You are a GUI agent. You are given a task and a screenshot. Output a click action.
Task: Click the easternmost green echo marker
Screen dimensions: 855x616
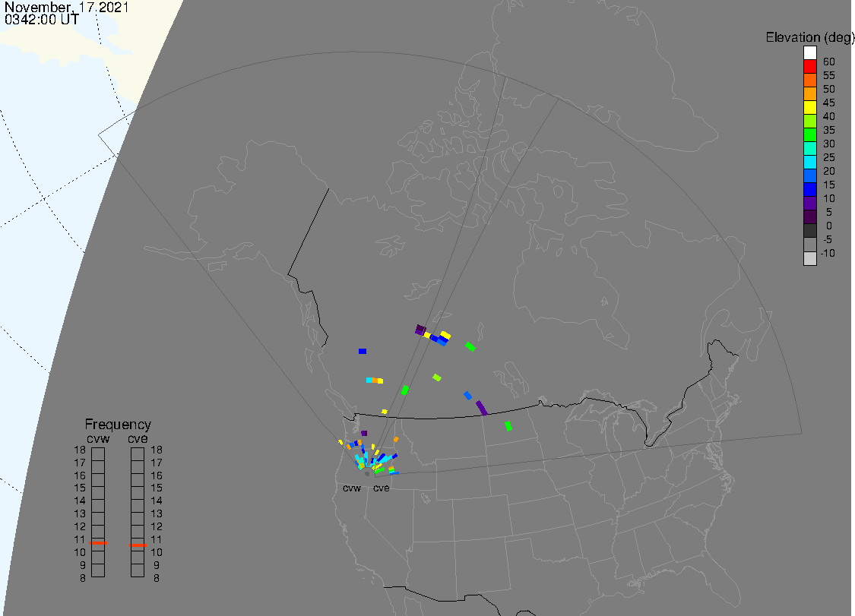pyautogui.click(x=508, y=426)
